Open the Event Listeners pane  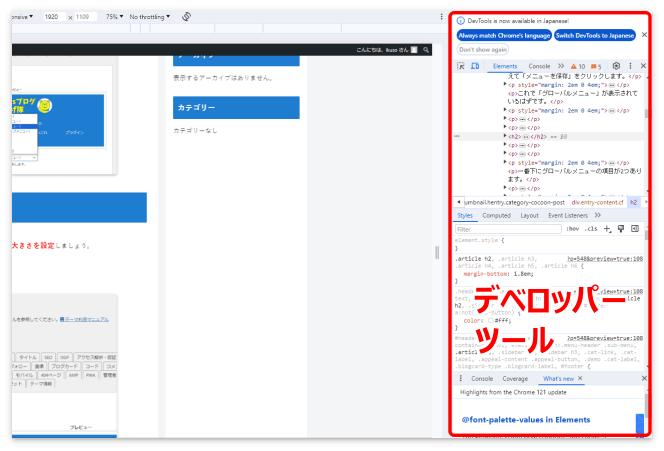(x=568, y=216)
